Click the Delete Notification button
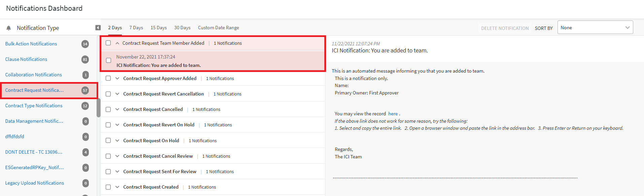 [x=505, y=28]
